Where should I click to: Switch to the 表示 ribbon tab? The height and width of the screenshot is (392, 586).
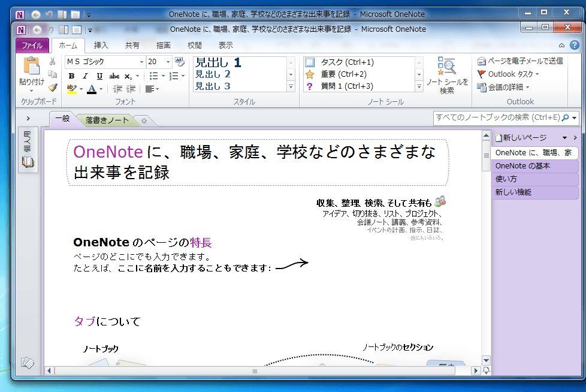pos(226,45)
